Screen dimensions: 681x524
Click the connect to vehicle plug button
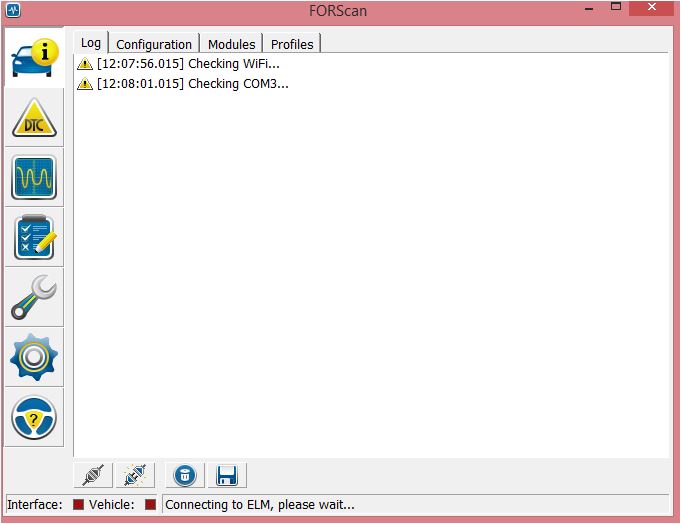point(93,475)
